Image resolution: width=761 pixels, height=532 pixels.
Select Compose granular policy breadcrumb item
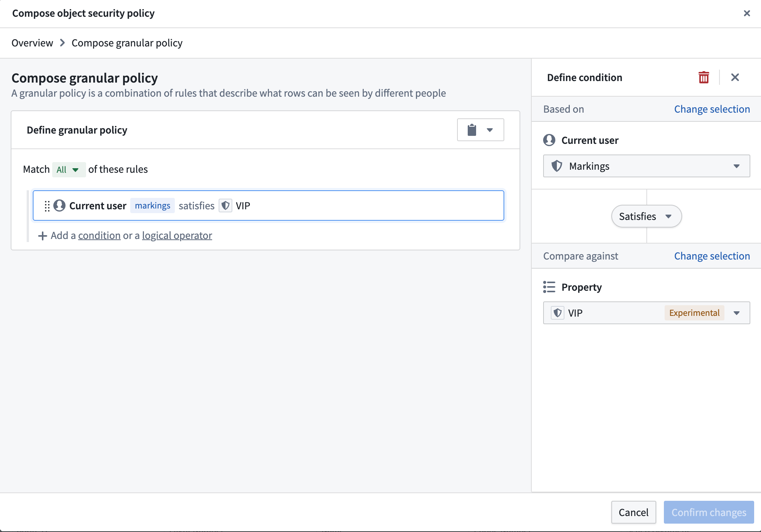(x=127, y=43)
